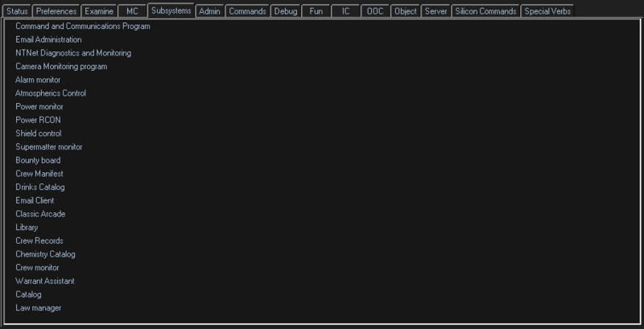Launch the Supermatter monitor
This screenshot has height=329, width=644.
[x=49, y=147]
